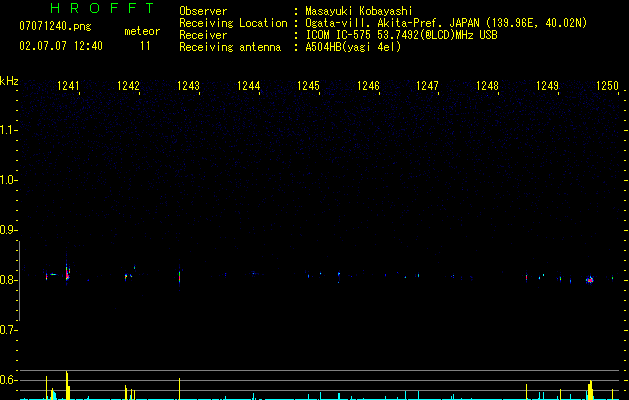The image size is (629, 400).
Task: Click the Observer field label
Action: 203,11
